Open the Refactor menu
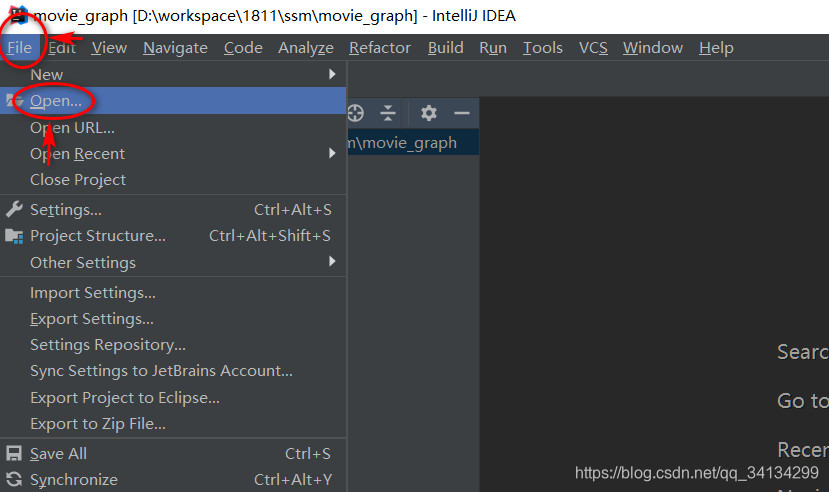The image size is (829, 492). coord(380,48)
